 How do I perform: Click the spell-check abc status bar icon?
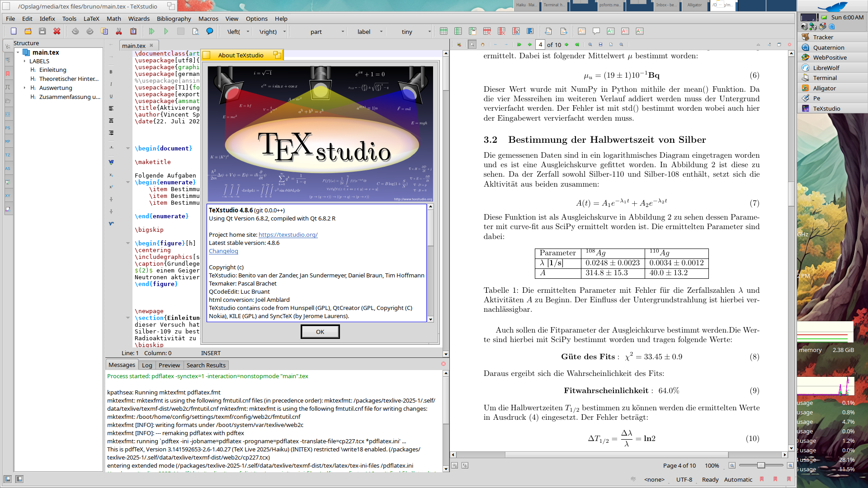pos(633,479)
